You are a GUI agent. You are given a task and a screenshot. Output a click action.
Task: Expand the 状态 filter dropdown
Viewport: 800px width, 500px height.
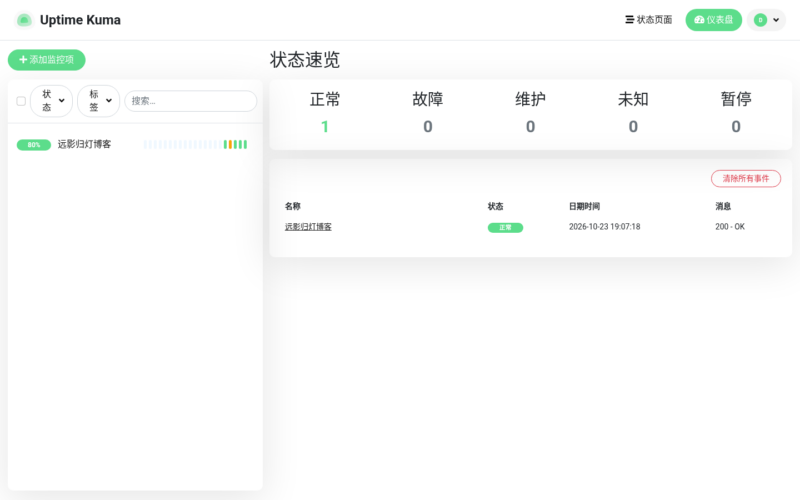(52, 101)
